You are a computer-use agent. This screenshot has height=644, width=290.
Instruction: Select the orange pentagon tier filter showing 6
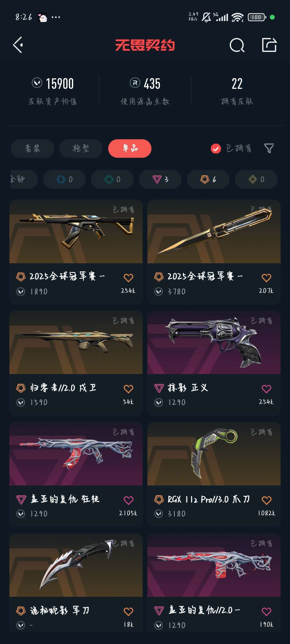pyautogui.click(x=208, y=179)
